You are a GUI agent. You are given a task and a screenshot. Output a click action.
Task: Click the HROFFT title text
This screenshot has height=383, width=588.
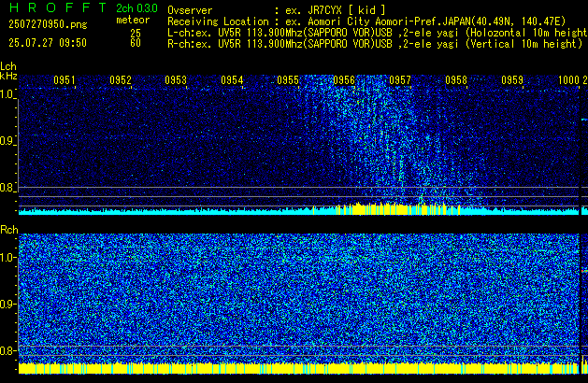point(58,7)
